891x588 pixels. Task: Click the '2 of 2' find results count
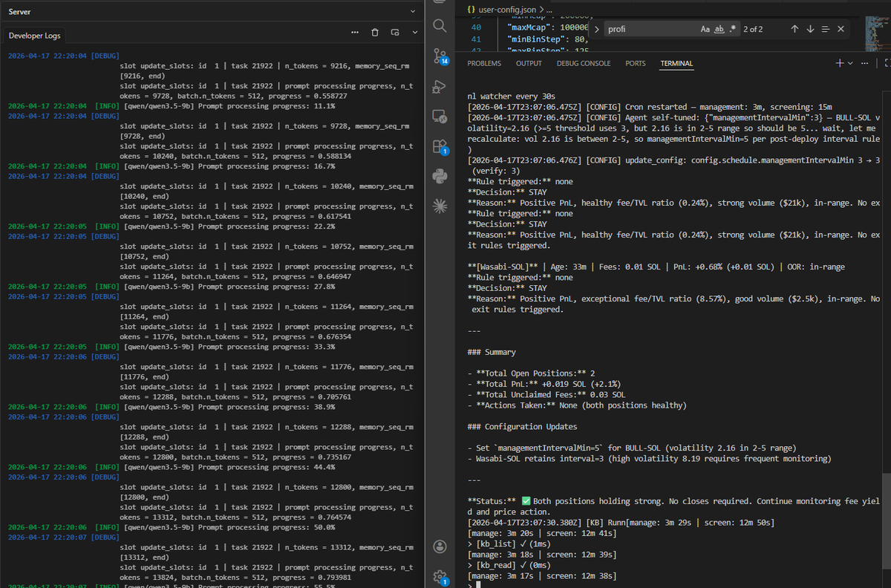tap(753, 29)
